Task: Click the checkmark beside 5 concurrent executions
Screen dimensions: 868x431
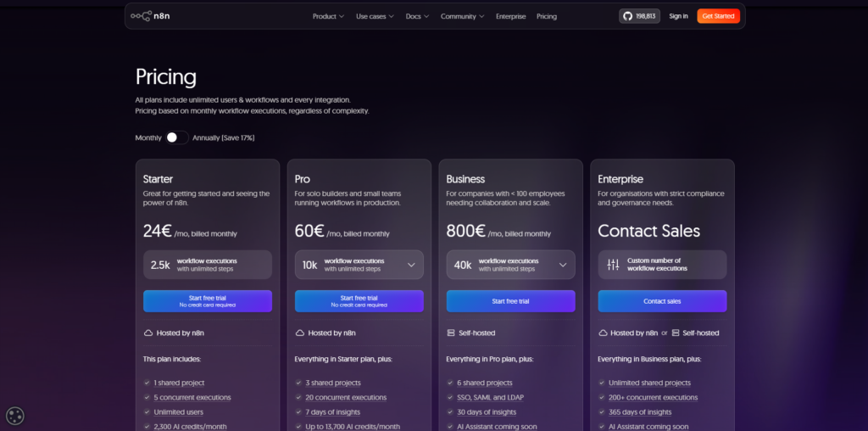Action: point(147,397)
